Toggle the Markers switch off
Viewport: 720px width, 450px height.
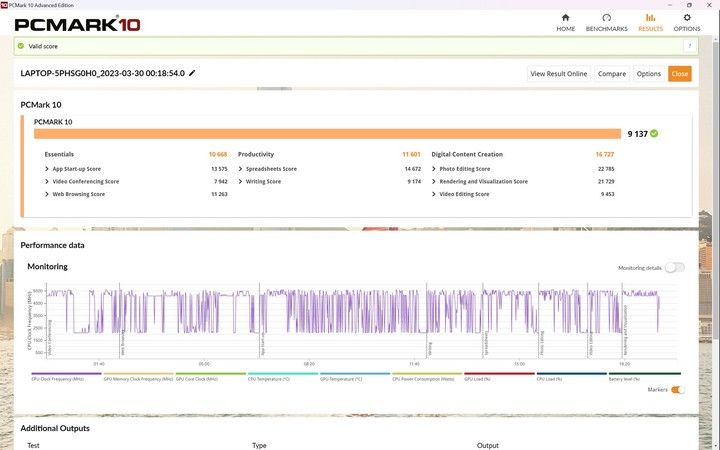(678, 390)
